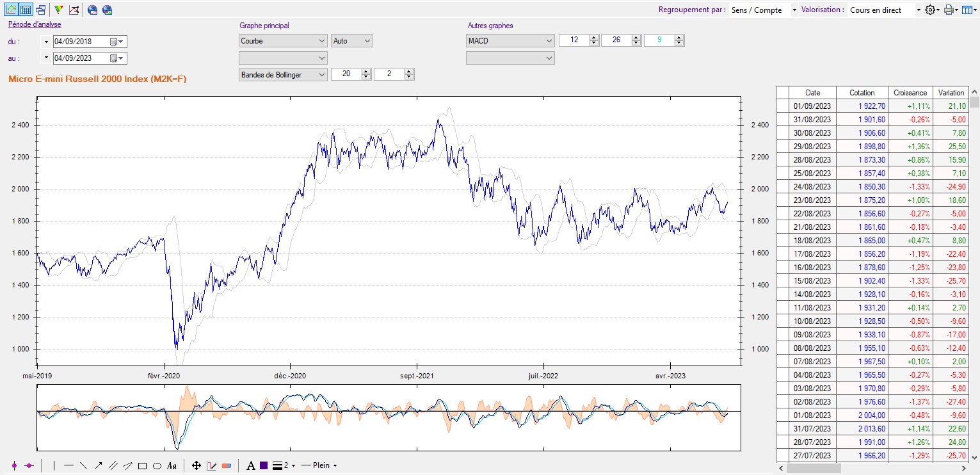Select the arrow drawing tool
This screenshot has height=475, width=980.
98,466
